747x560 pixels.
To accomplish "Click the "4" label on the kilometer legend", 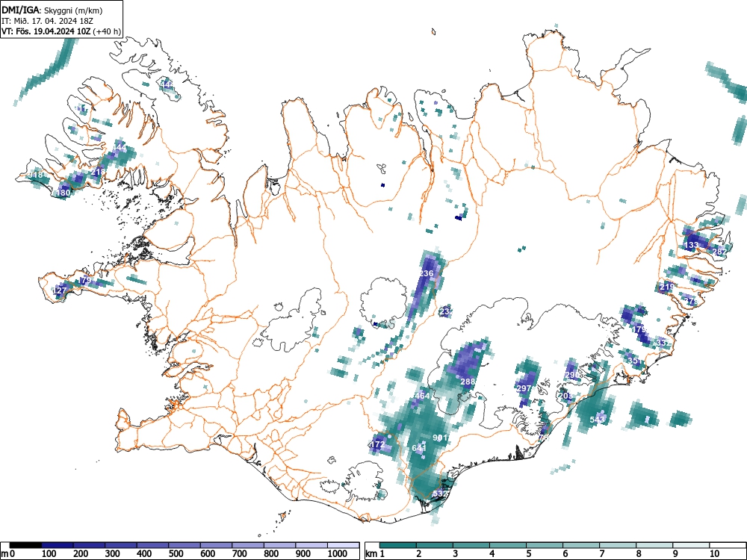I will (x=492, y=553).
